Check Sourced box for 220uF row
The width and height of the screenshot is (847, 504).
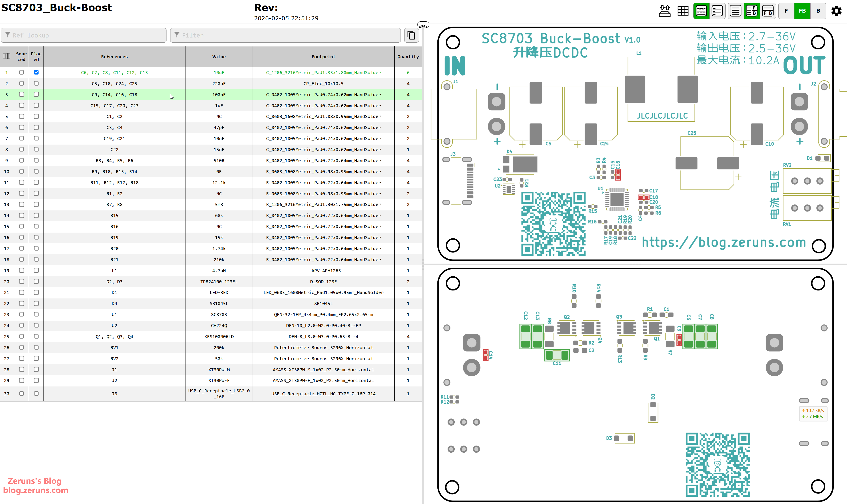coord(21,84)
